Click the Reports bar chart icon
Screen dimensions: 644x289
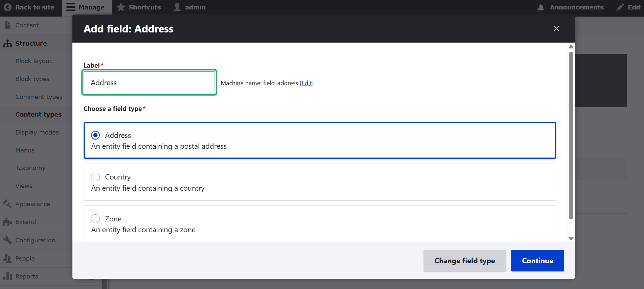point(7,276)
